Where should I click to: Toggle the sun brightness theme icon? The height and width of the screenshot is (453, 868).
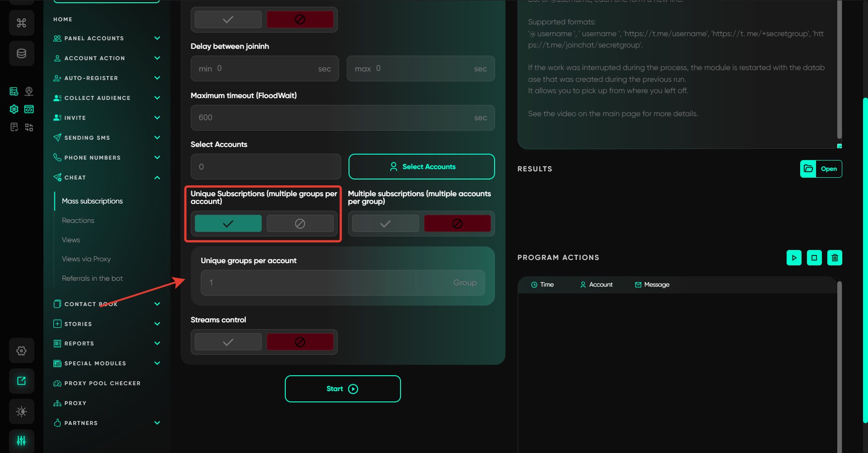pyautogui.click(x=21, y=411)
